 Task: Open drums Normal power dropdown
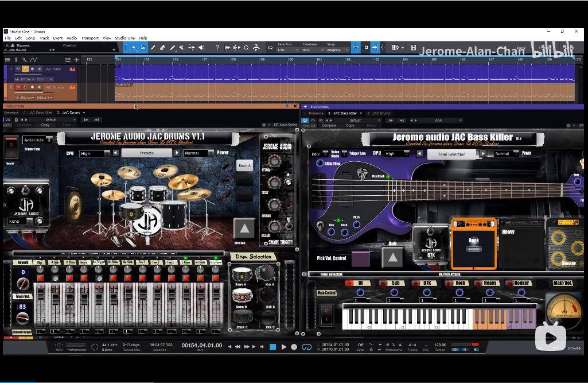point(198,153)
